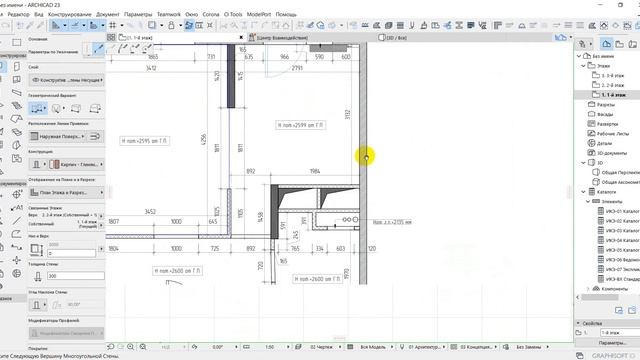This screenshot has width=640, height=360.
Task: Select the Marquee tool icon
Action: pyautogui.click(x=17, y=42)
